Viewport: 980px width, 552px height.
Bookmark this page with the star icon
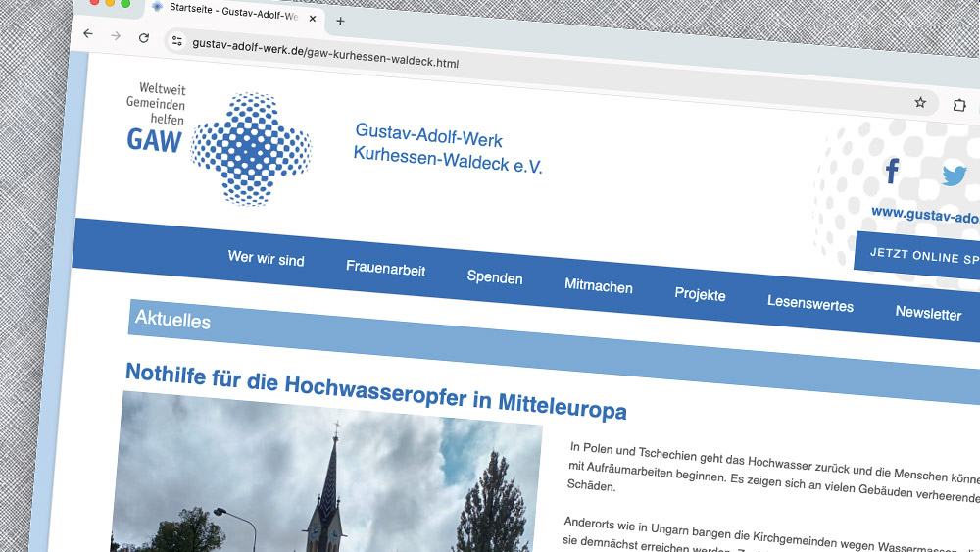pos(920,102)
